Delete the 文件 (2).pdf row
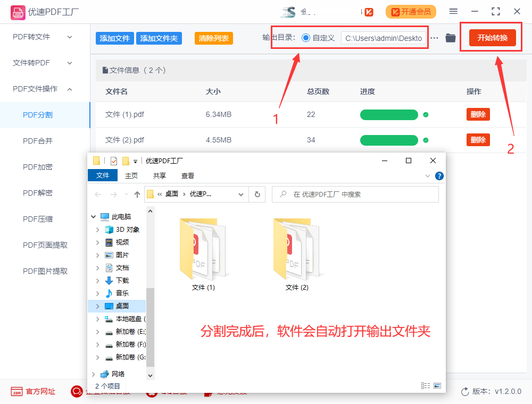 tap(478, 140)
